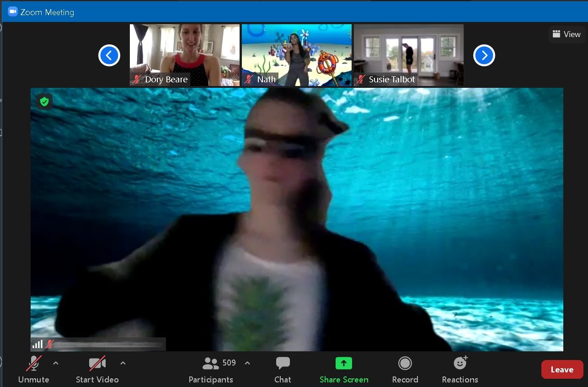588x387 pixels.
Task: Start recording with the Record button
Action: (x=405, y=371)
